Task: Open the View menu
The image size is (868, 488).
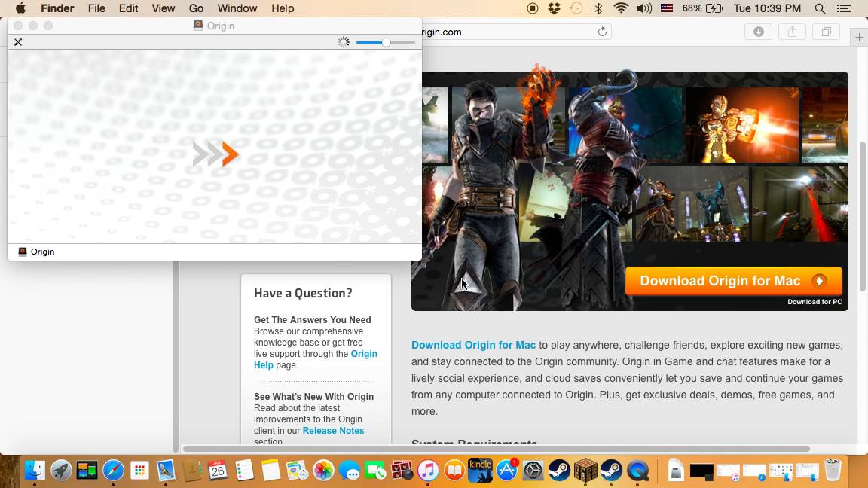Action: tap(164, 8)
